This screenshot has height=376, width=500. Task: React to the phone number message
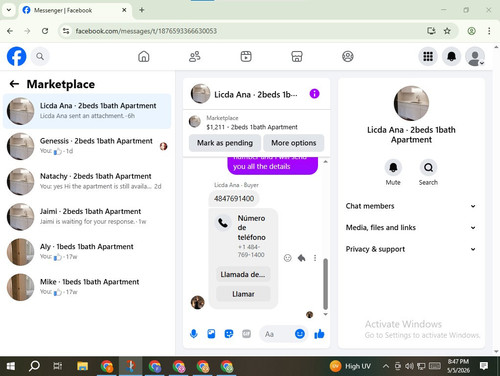(x=287, y=258)
